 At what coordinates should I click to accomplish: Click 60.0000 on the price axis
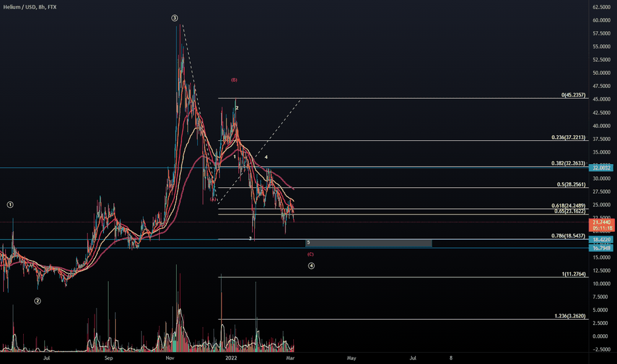click(x=602, y=21)
